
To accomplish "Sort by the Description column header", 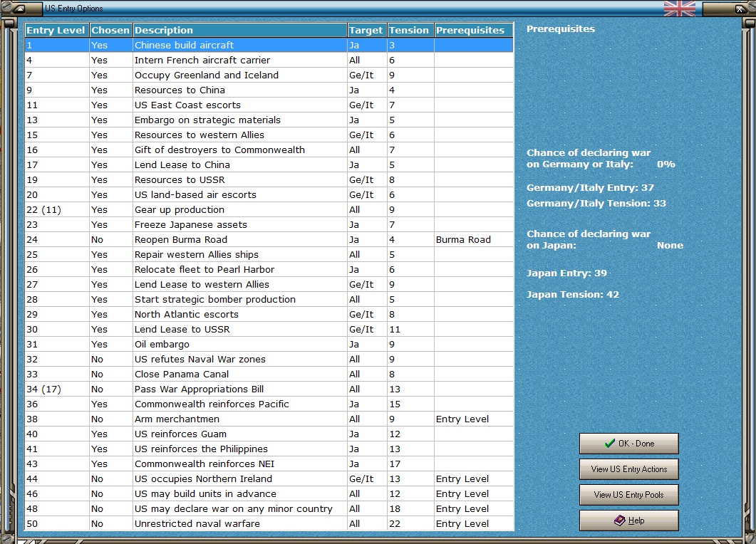I will point(239,30).
